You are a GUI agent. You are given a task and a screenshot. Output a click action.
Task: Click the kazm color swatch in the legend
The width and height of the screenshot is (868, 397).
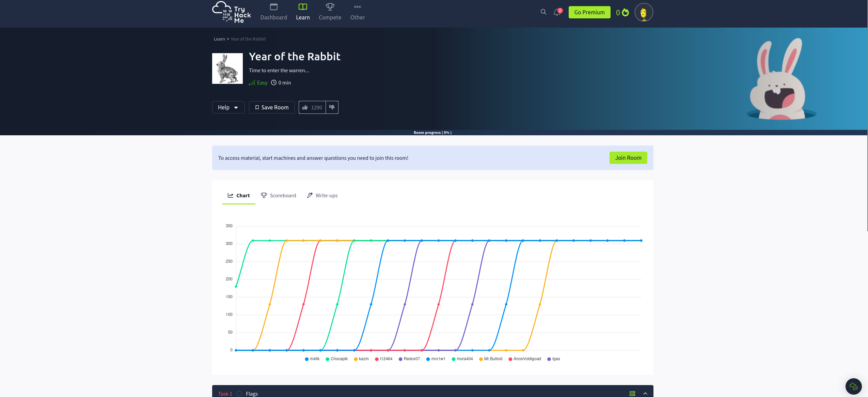356,359
